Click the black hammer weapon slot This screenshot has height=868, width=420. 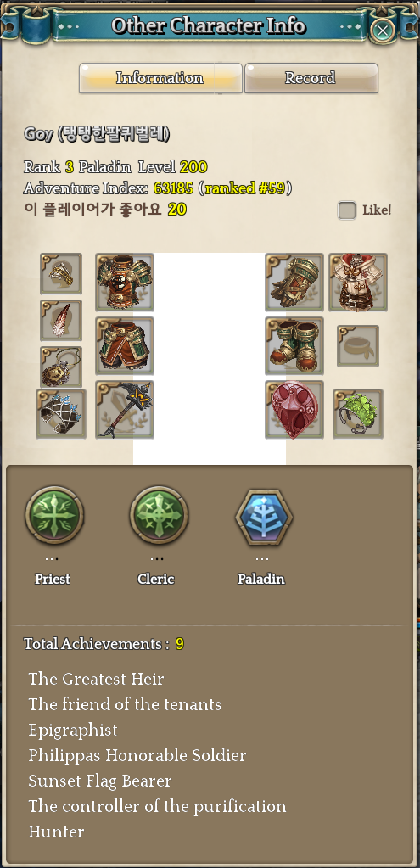(125, 410)
